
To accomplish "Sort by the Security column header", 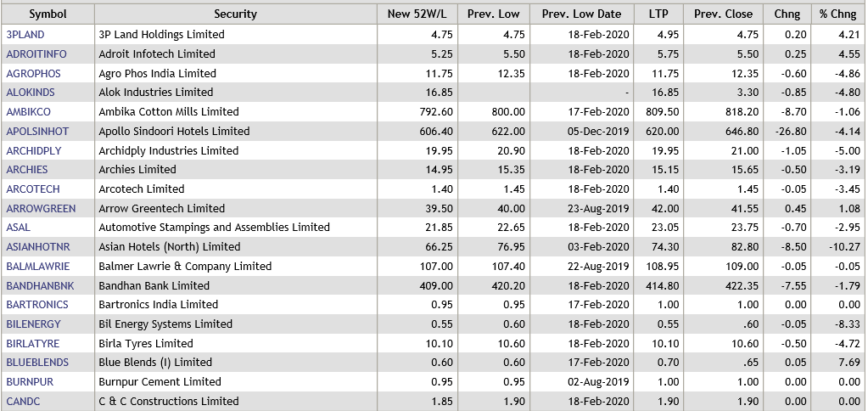I will [235, 14].
